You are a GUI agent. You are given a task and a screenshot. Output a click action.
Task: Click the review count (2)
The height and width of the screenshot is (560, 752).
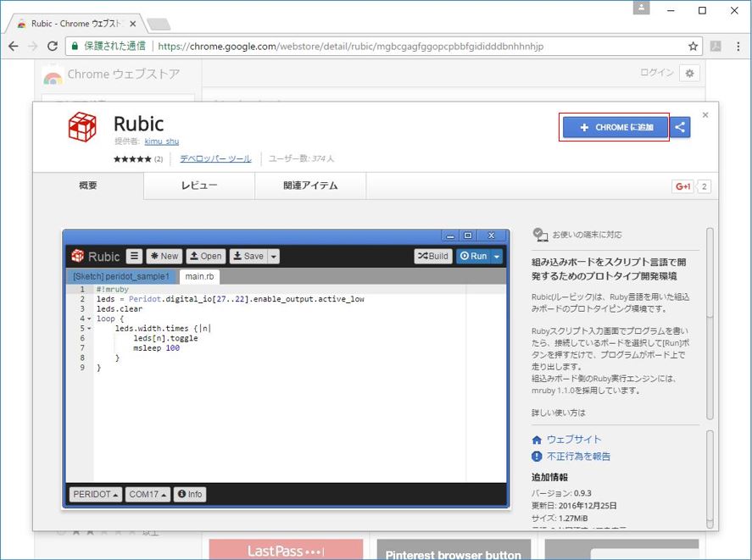coord(159,159)
